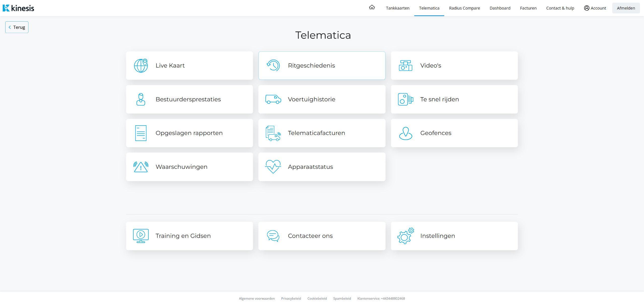The height and width of the screenshot is (305, 644).
Task: Click the Waarschuwingen warning triangle icon
Action: point(141,167)
